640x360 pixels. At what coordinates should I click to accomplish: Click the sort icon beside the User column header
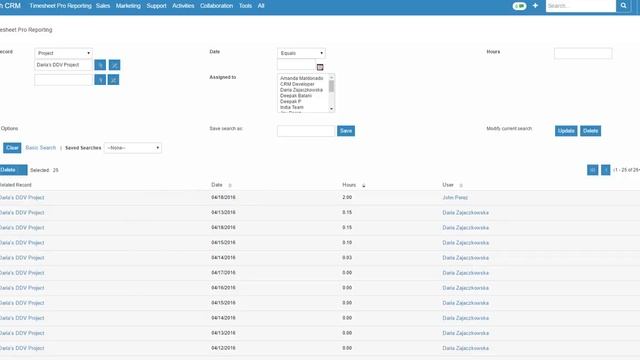[x=461, y=185]
